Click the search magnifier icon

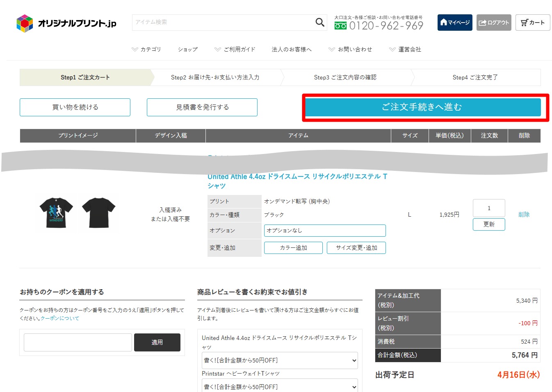pos(320,22)
